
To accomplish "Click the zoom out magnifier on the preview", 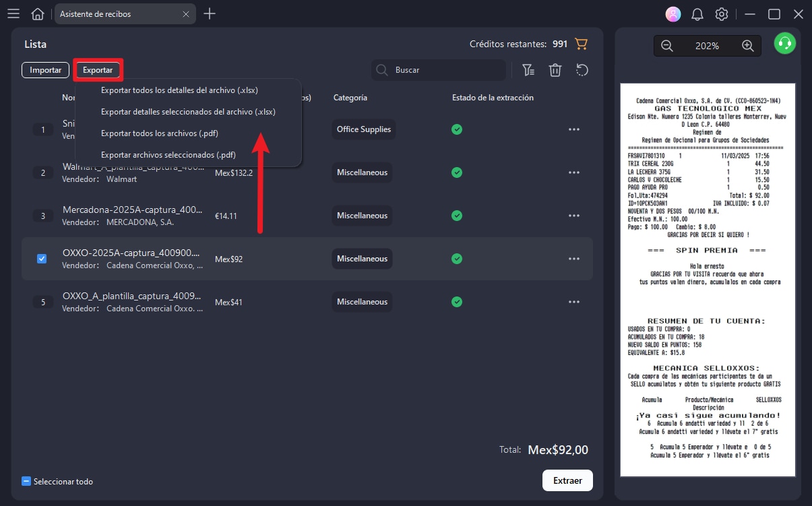I will [666, 46].
